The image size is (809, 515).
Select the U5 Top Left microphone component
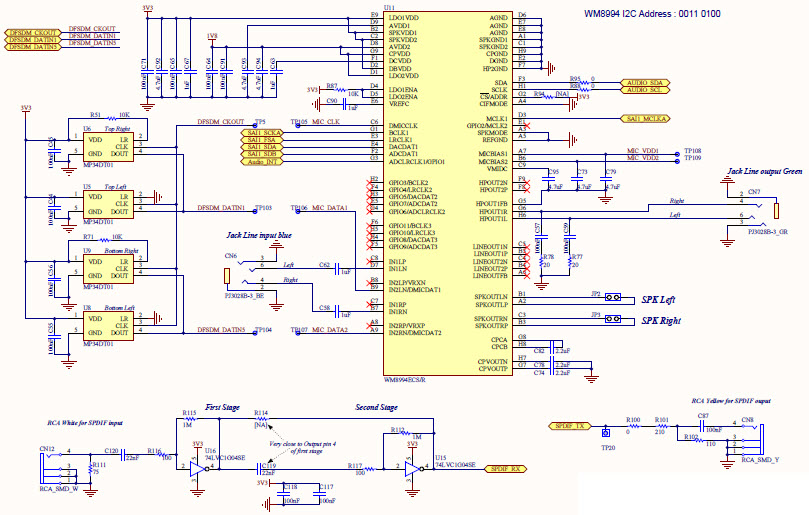click(108, 204)
